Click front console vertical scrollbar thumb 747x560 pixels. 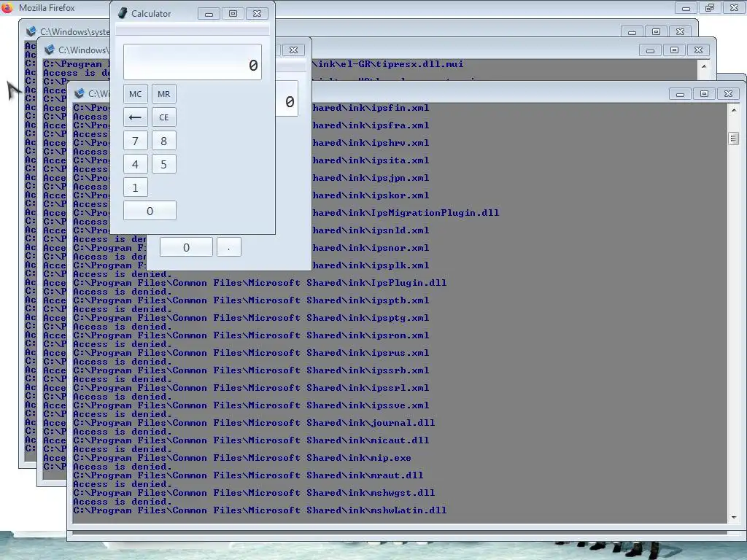point(734,139)
